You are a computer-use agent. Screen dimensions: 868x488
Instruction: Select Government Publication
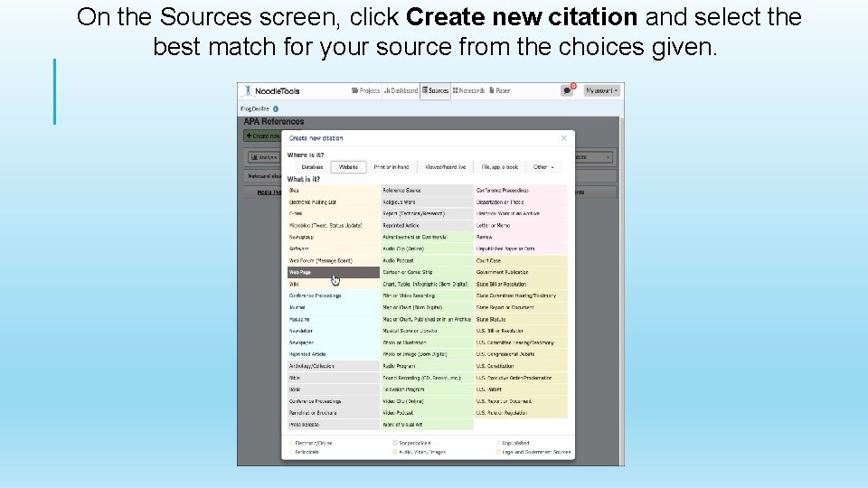[521, 272]
